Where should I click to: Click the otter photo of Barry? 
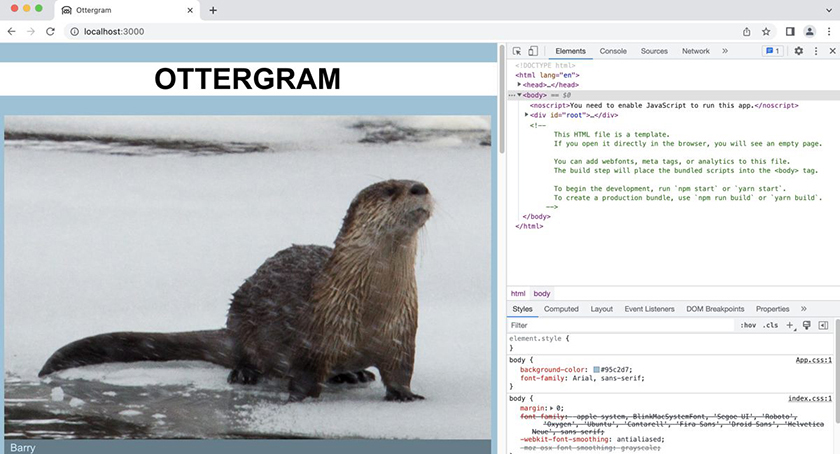point(248,277)
